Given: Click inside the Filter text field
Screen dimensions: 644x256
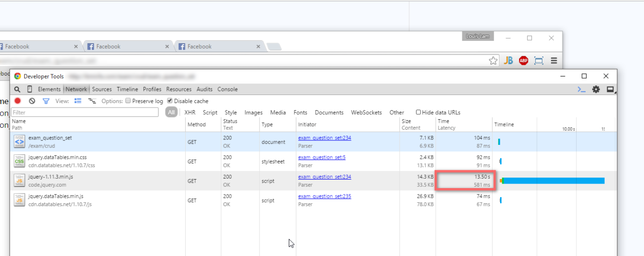Looking at the screenshot, I should point(85,113).
